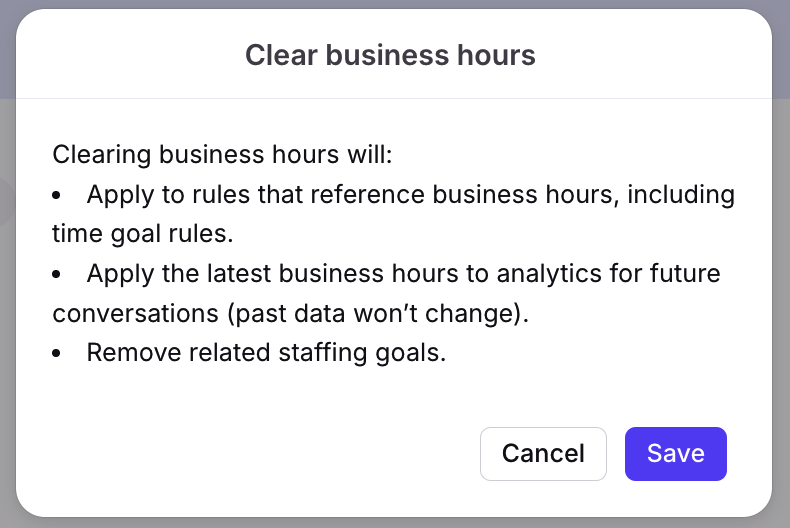Click the dimmed backdrop below the dialog

pyautogui.click(x=395, y=523)
